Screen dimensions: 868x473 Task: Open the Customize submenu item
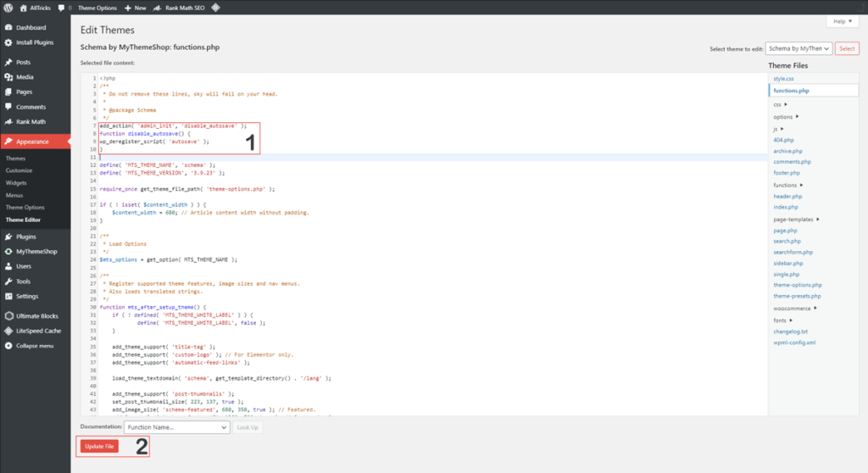click(x=19, y=170)
